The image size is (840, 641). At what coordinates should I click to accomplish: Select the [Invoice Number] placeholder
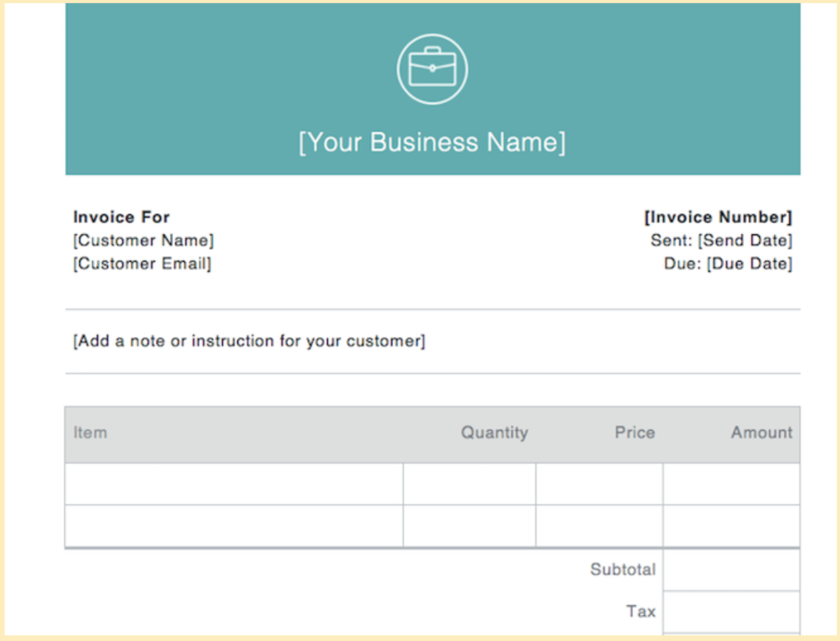point(720,217)
